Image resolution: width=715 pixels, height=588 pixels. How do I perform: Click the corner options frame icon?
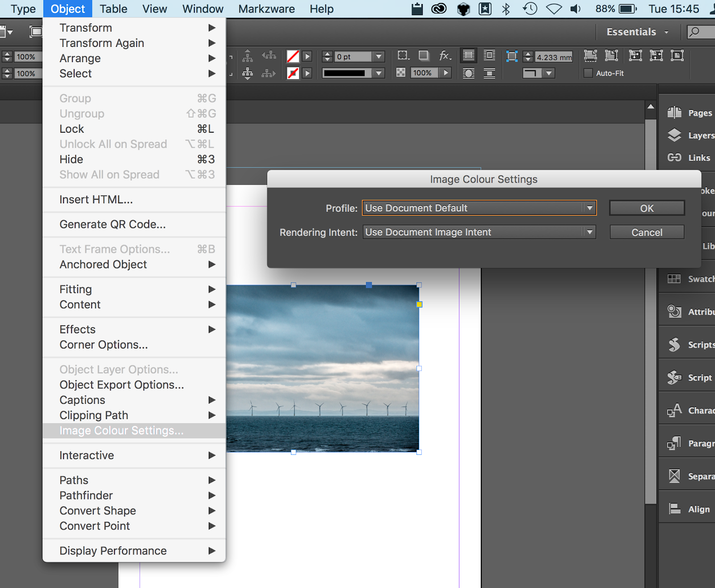coord(512,56)
